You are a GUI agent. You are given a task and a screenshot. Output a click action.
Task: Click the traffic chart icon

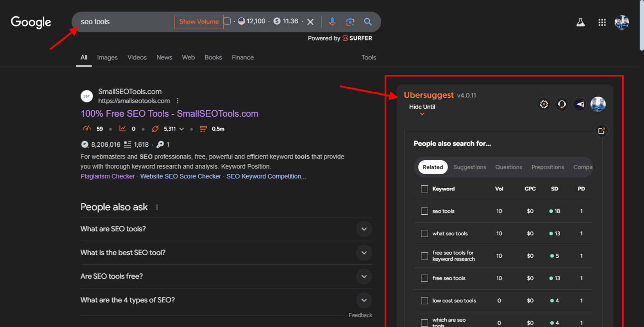click(x=122, y=128)
